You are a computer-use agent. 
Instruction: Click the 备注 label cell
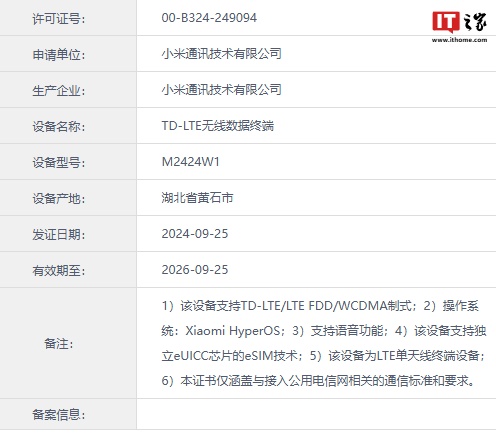click(x=68, y=343)
